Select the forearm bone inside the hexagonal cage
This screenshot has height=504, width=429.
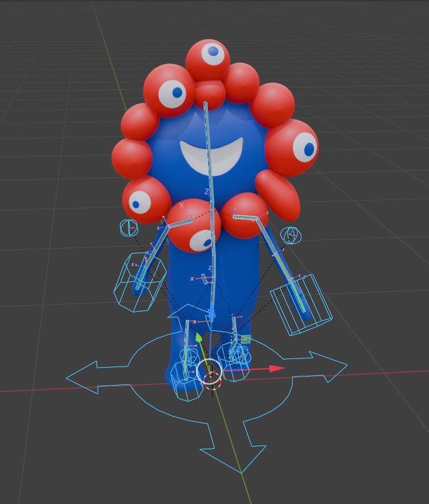(x=141, y=278)
